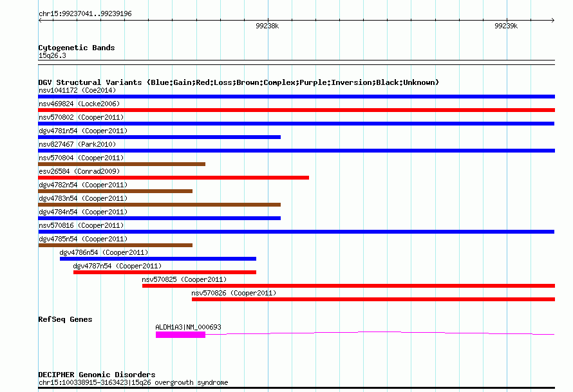
Task: Click the dgv4787n54 (Cooper2011) red bar
Action: 165,272
